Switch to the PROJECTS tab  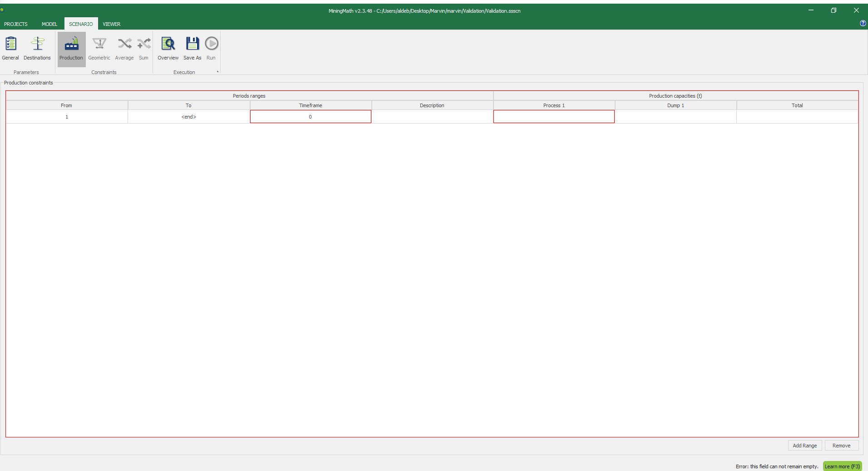point(16,24)
